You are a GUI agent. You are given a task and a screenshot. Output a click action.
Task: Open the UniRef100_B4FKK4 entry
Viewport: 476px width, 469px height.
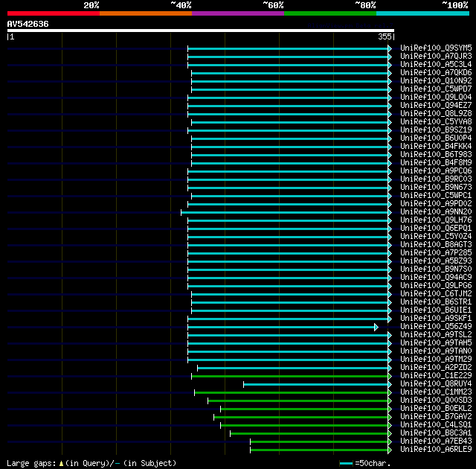click(x=436, y=147)
